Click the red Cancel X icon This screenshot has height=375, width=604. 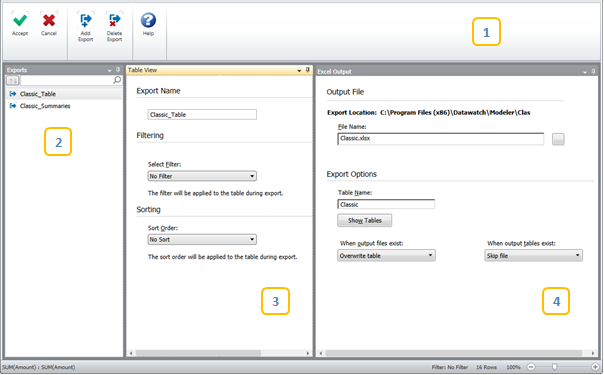pyautogui.click(x=49, y=20)
